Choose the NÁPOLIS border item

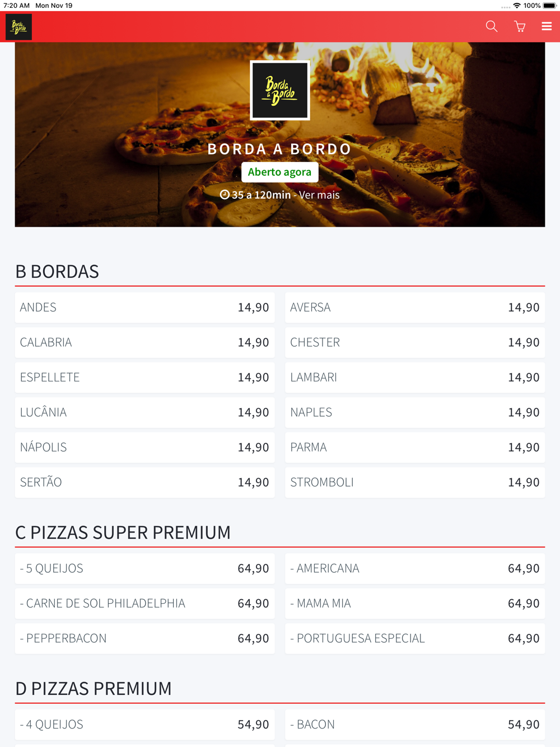[x=145, y=447]
